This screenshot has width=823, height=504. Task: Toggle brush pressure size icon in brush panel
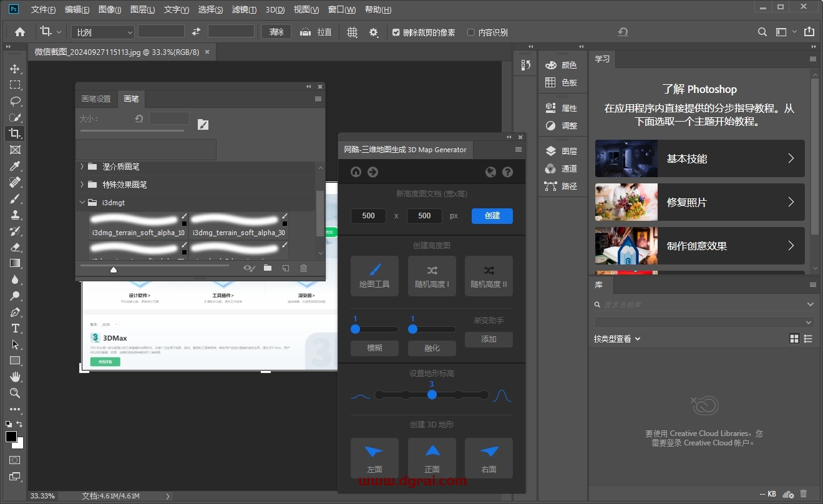(x=203, y=125)
